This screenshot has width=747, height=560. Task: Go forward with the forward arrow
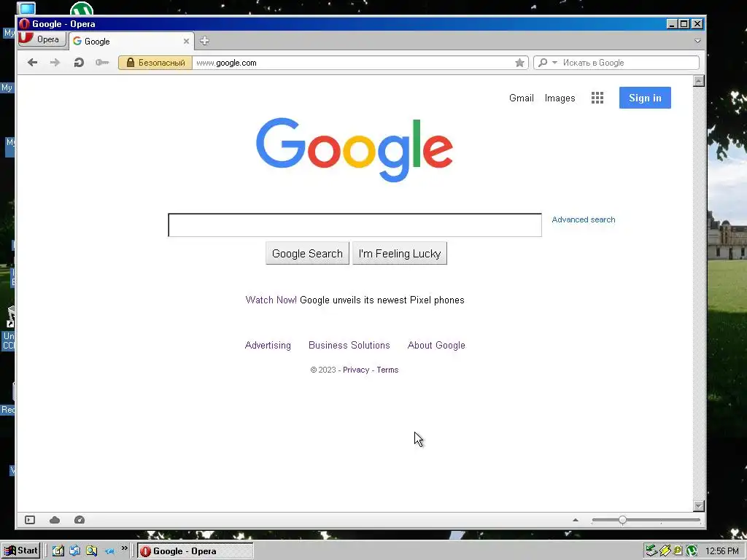pyautogui.click(x=55, y=63)
